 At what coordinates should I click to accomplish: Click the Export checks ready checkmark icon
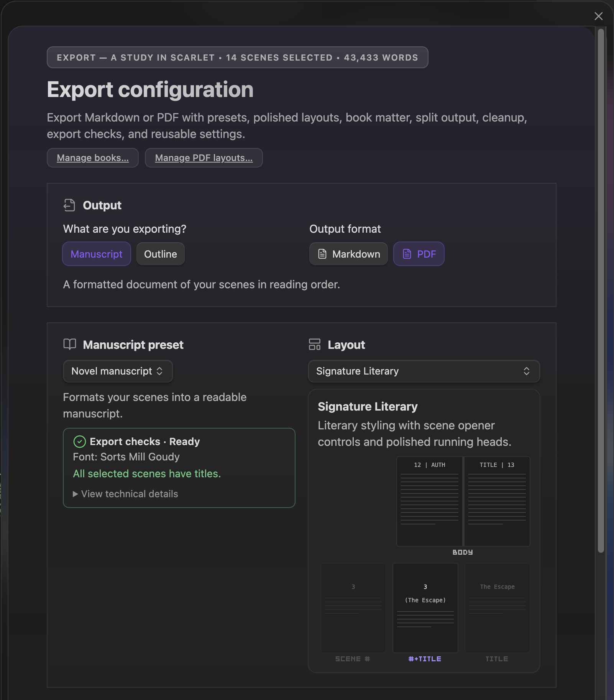point(79,442)
